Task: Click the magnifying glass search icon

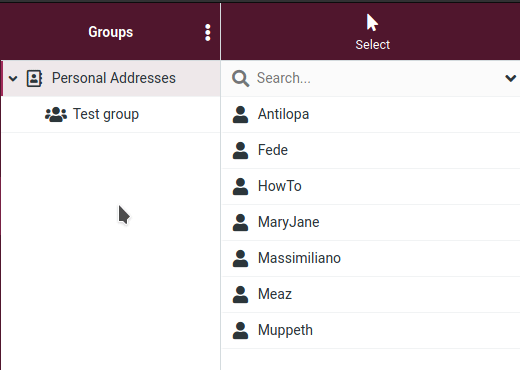Action: click(241, 79)
